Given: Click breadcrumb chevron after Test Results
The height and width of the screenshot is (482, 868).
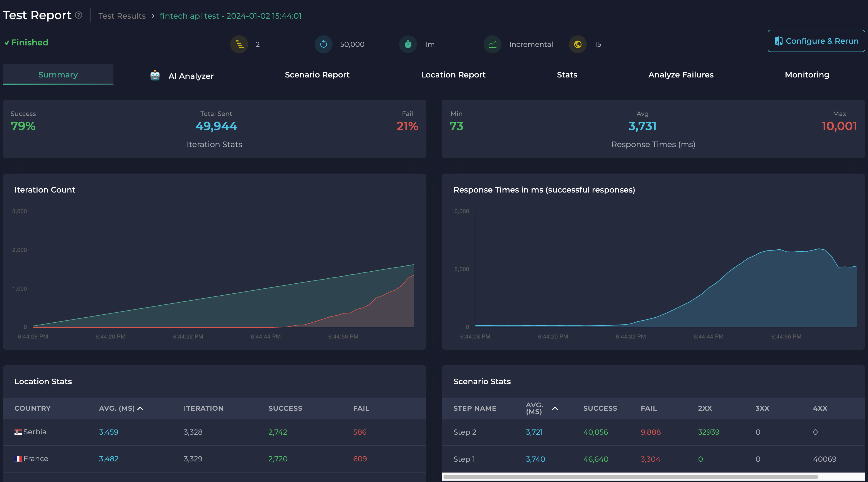Looking at the screenshot, I should (x=153, y=16).
